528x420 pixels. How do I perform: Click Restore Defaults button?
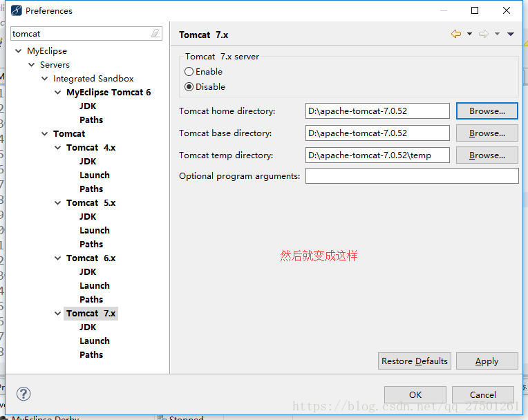click(x=415, y=361)
